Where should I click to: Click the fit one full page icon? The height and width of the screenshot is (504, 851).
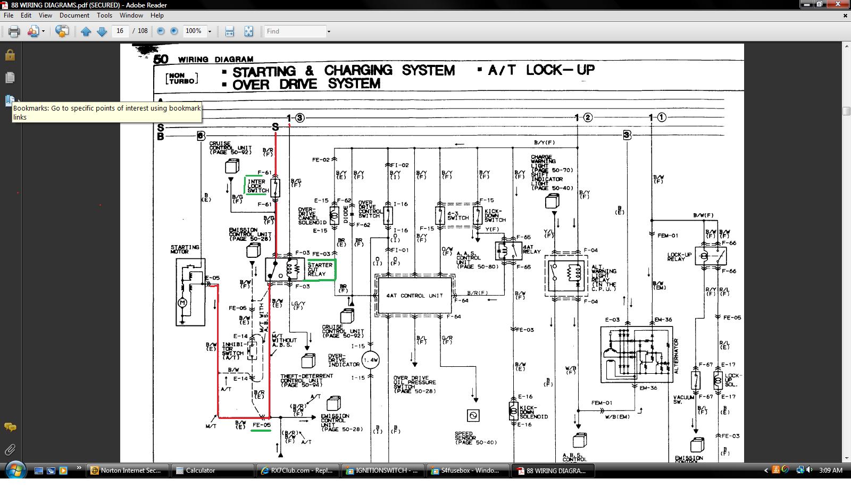248,31
